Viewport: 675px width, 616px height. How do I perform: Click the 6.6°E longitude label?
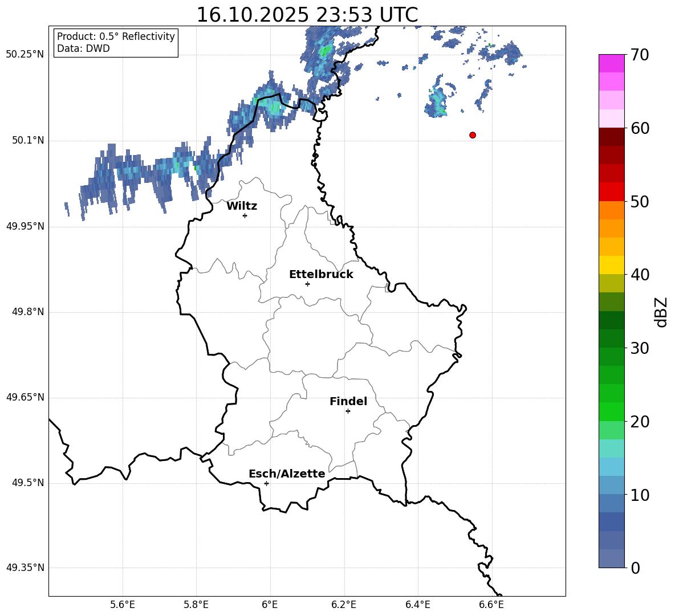coord(491,605)
